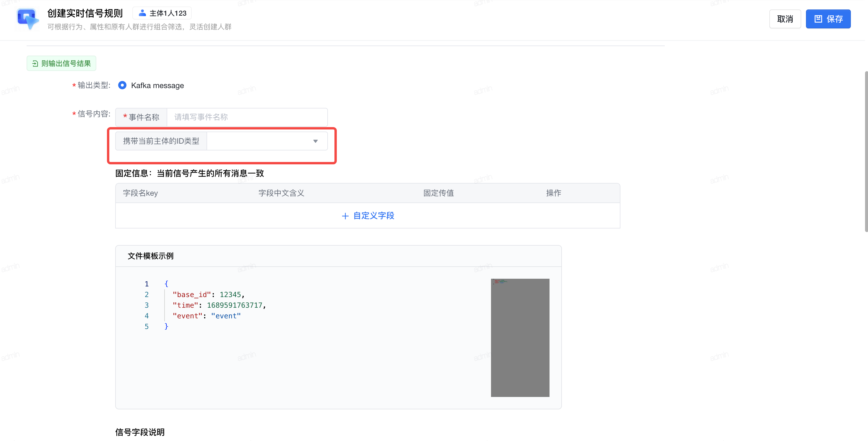This screenshot has height=441, width=868.
Task: Click the subtitle 可根据行为、属性和原有人群 text
Action: 139,27
